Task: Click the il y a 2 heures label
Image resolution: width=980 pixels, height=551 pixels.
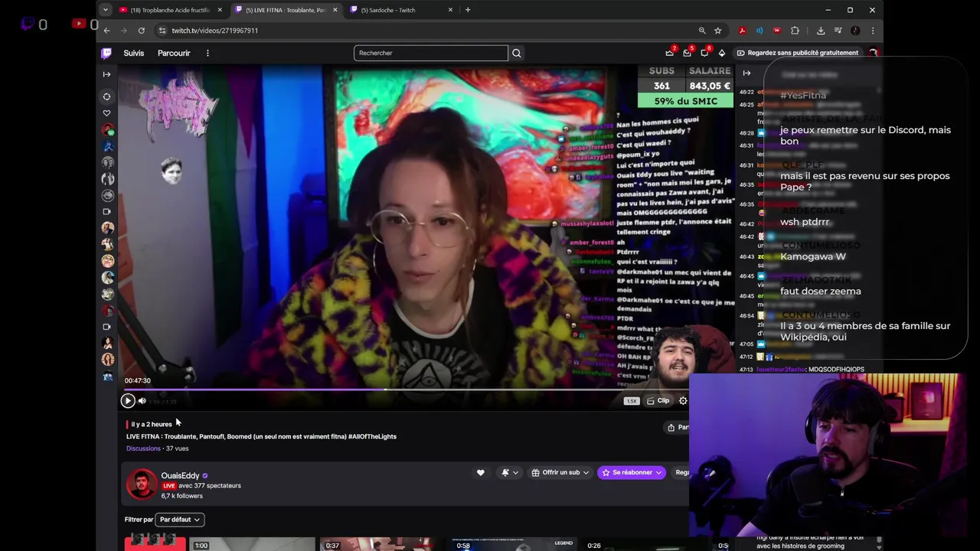Action: tap(152, 424)
